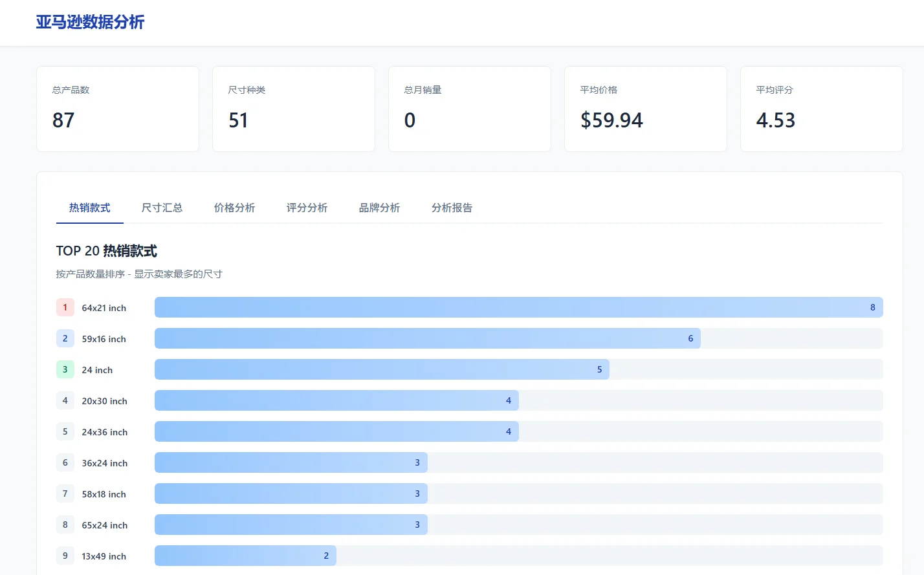Click the 24x36 inch bar
The width and height of the screenshot is (924, 575).
[336, 431]
